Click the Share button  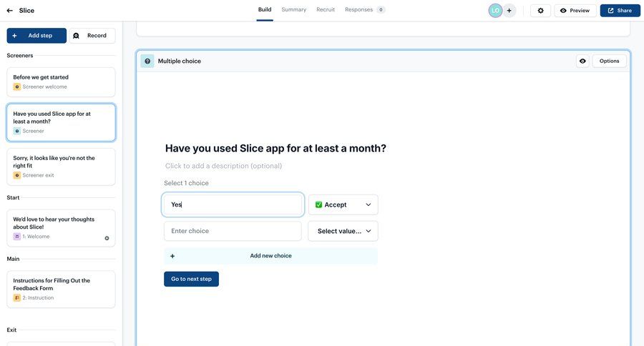click(x=620, y=11)
